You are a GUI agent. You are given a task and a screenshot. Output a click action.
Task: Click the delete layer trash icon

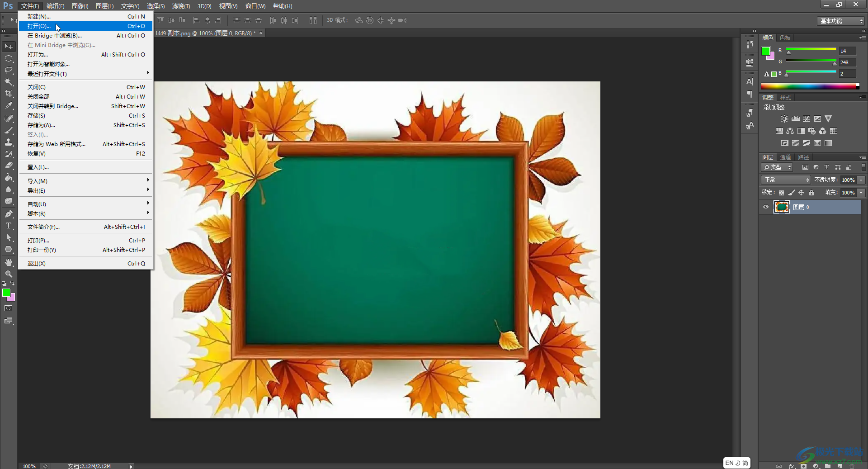[852, 466]
